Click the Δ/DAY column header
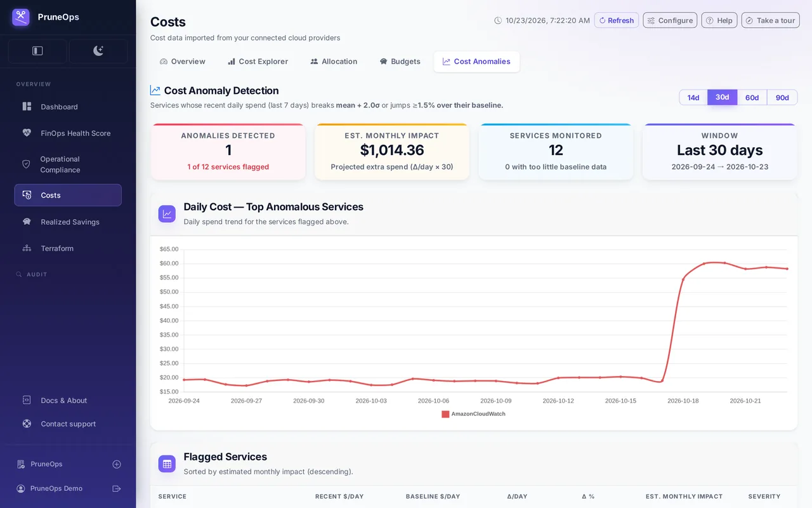Image resolution: width=812 pixels, height=508 pixels. coord(517,497)
